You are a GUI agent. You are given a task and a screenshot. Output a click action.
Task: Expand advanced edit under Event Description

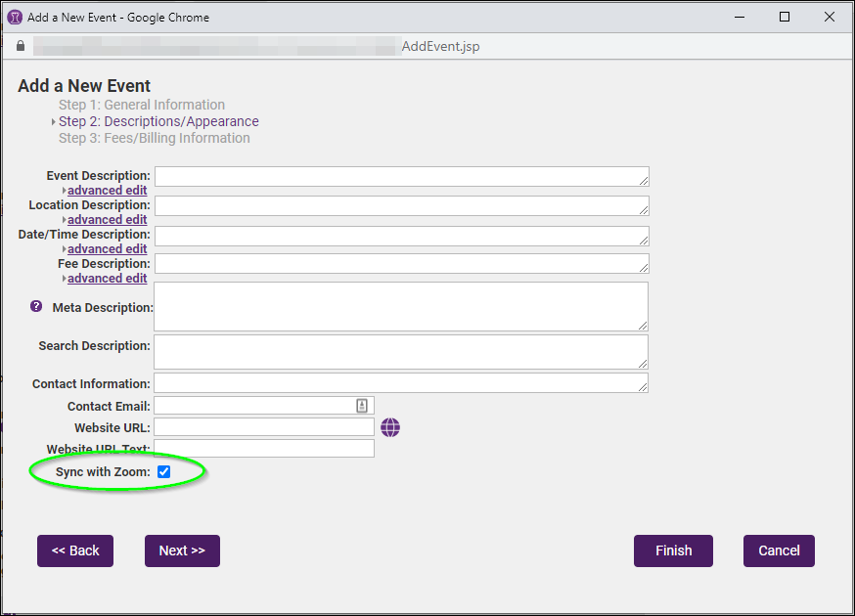107,191
